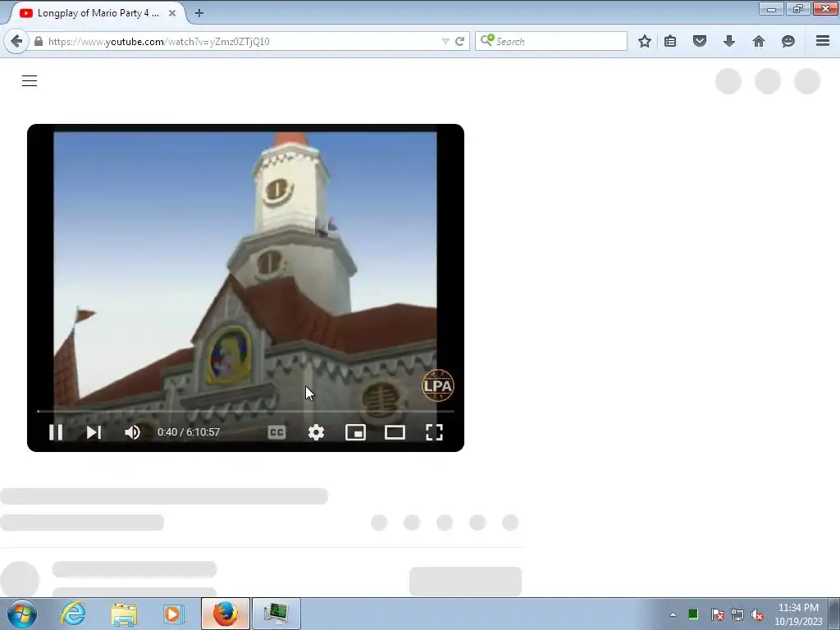Open the clock showing 11:34 PM
The image size is (840, 630).
[x=798, y=614]
